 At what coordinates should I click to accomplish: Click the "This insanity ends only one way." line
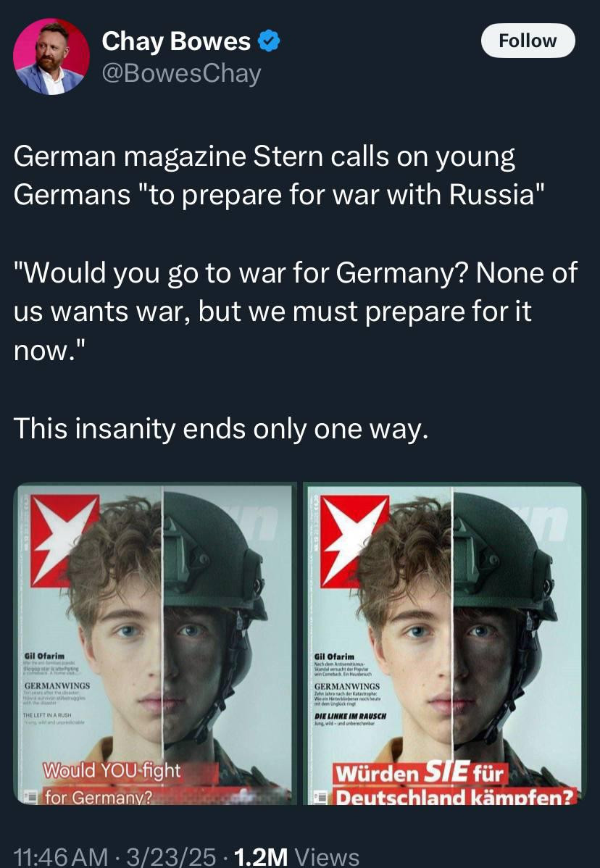pos(220,429)
